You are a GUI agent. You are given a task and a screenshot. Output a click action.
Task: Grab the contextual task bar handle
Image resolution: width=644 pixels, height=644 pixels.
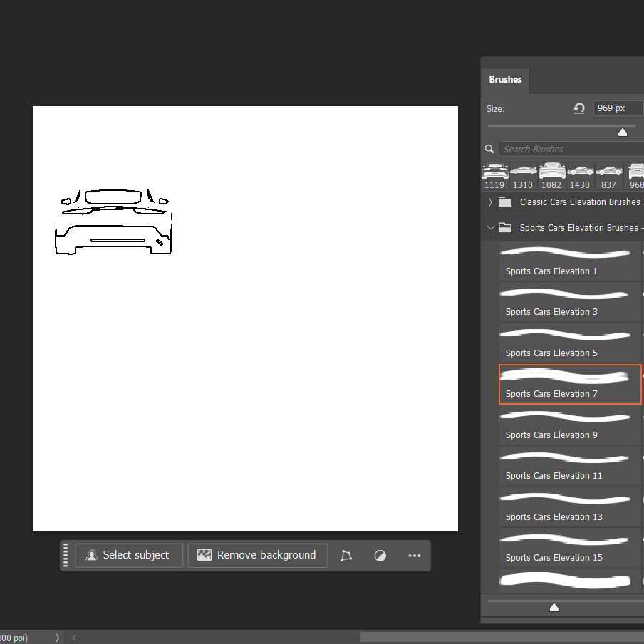(x=66, y=555)
